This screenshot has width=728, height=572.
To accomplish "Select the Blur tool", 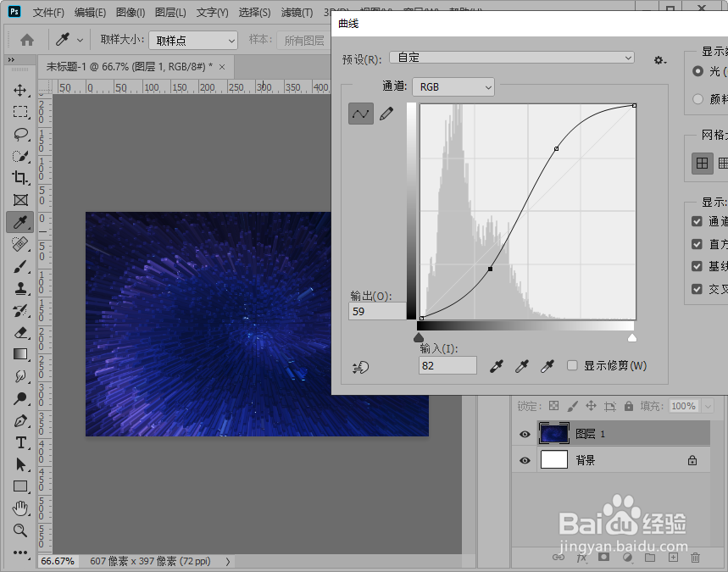I will 20,376.
